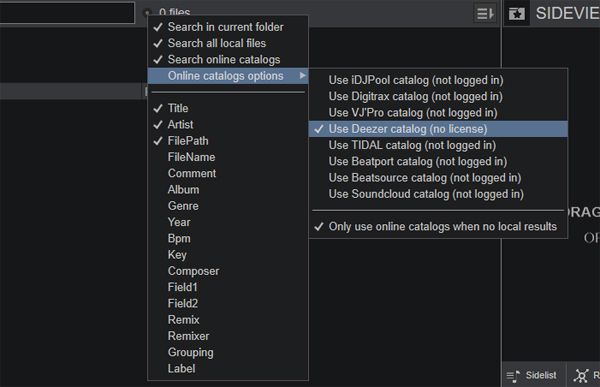Image resolution: width=600 pixels, height=387 pixels.
Task: Enable Grouping search field
Action: coord(228,352)
